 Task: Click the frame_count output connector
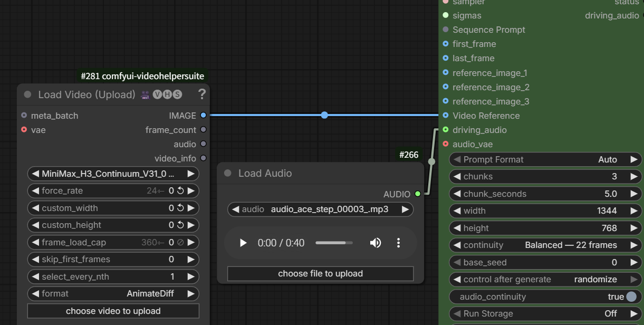[x=204, y=129]
